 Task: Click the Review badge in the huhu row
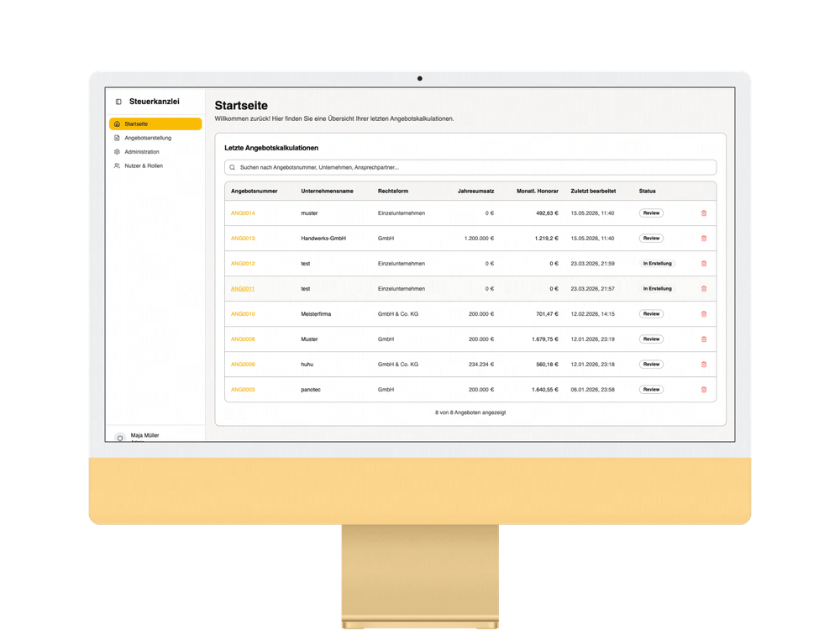[652, 365]
